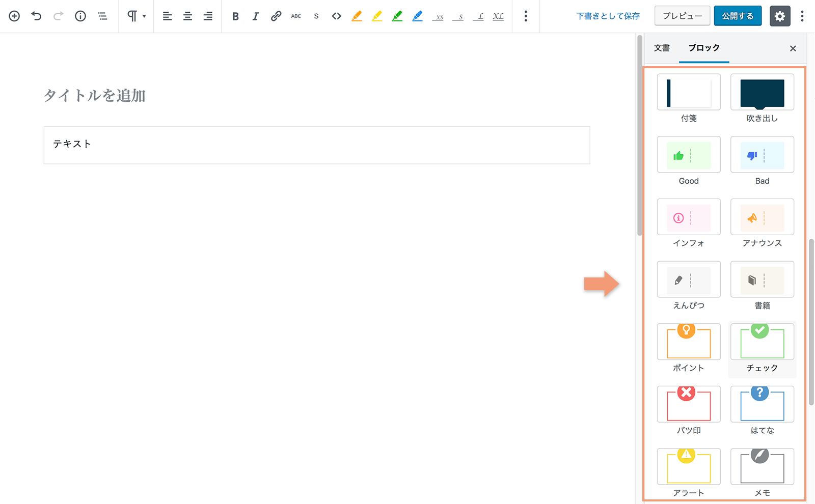Click the redo arrow icon
The image size is (815, 504).
pyautogui.click(x=58, y=16)
